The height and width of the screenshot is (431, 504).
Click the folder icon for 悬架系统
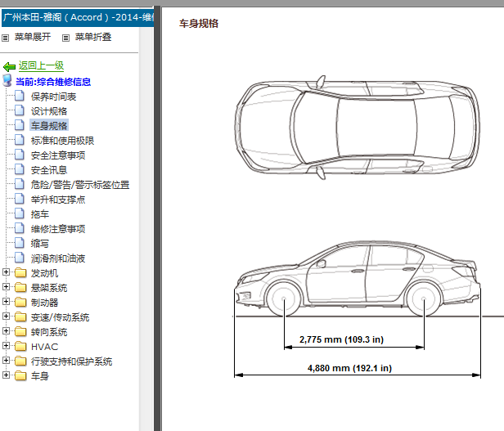pos(20,287)
